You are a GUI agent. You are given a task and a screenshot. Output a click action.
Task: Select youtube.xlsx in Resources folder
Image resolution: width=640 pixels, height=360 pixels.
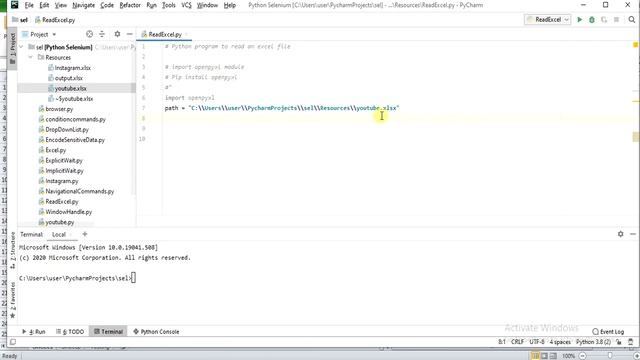(70, 88)
